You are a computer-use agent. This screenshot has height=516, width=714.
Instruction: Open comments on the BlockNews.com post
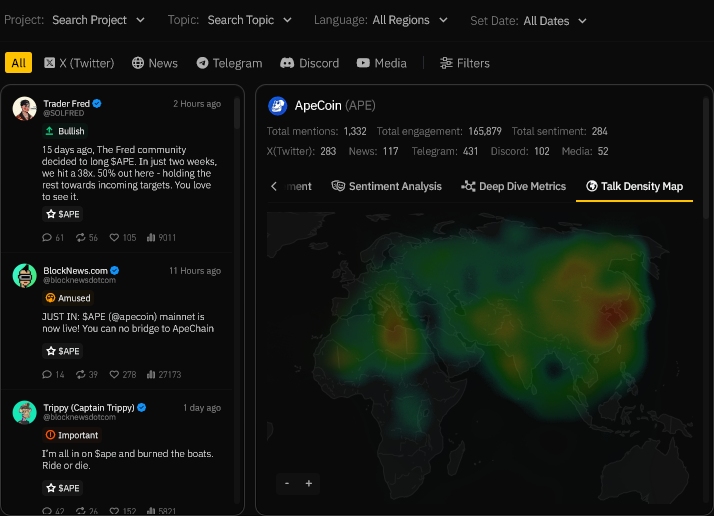point(53,374)
